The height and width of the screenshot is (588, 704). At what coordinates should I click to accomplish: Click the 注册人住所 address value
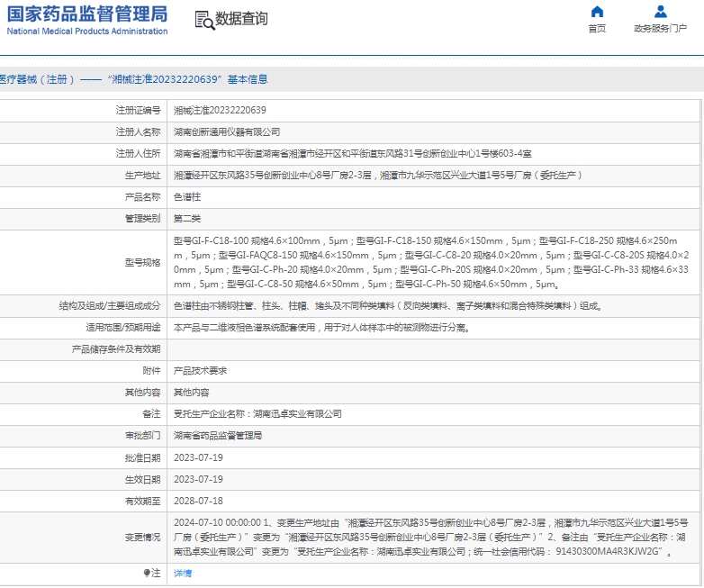click(352, 154)
